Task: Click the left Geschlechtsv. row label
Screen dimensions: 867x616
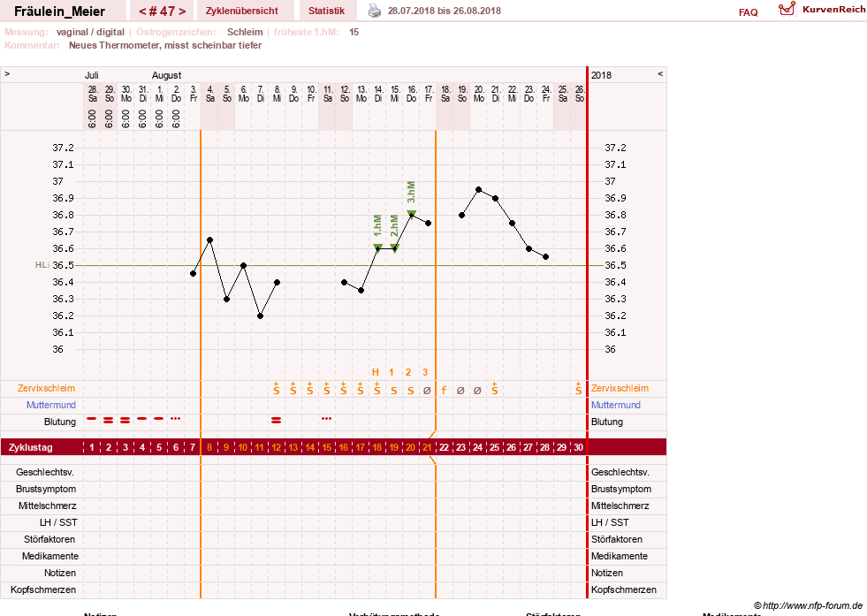Action: 45,472
